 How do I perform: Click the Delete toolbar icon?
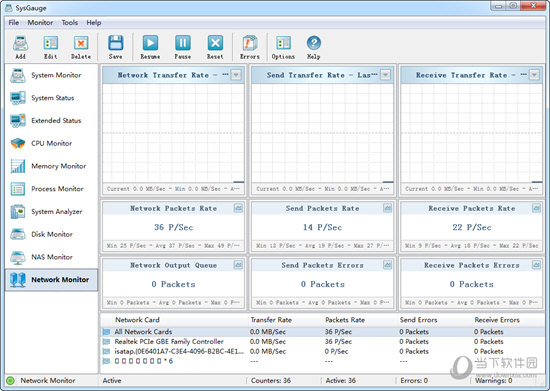81,47
